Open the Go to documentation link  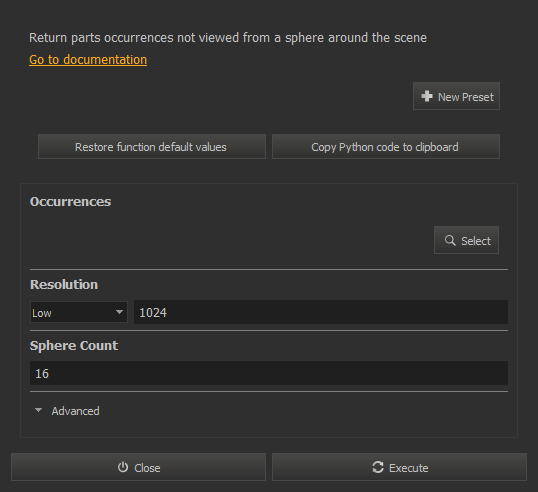click(x=88, y=60)
